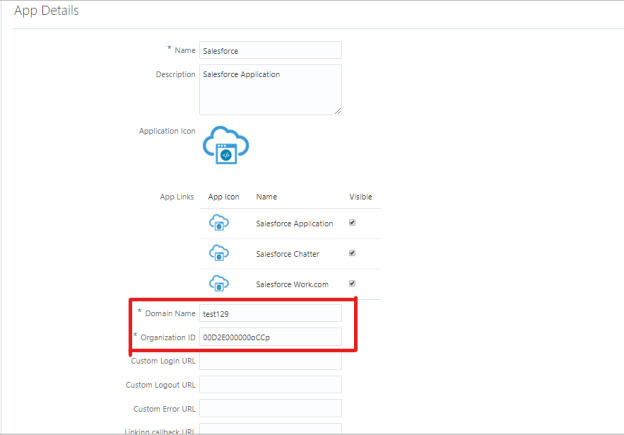Select the Custom Error URL field
624x435 pixels.
pos(270,408)
